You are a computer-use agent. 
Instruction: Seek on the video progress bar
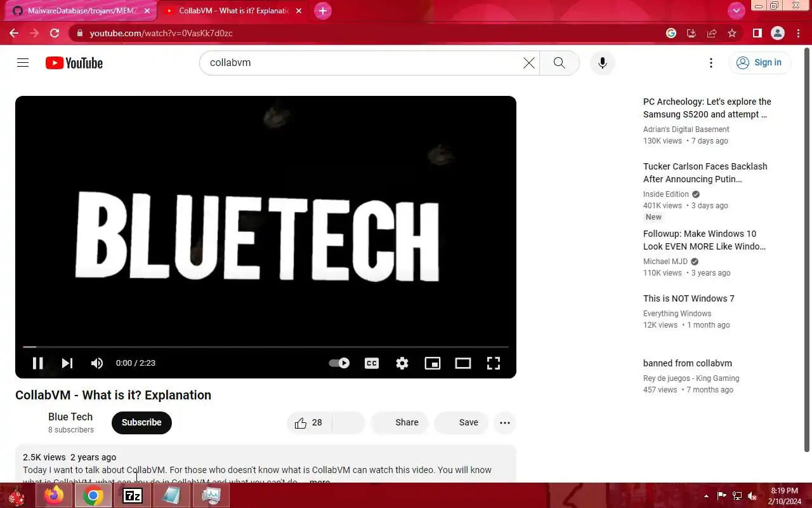[x=266, y=347]
